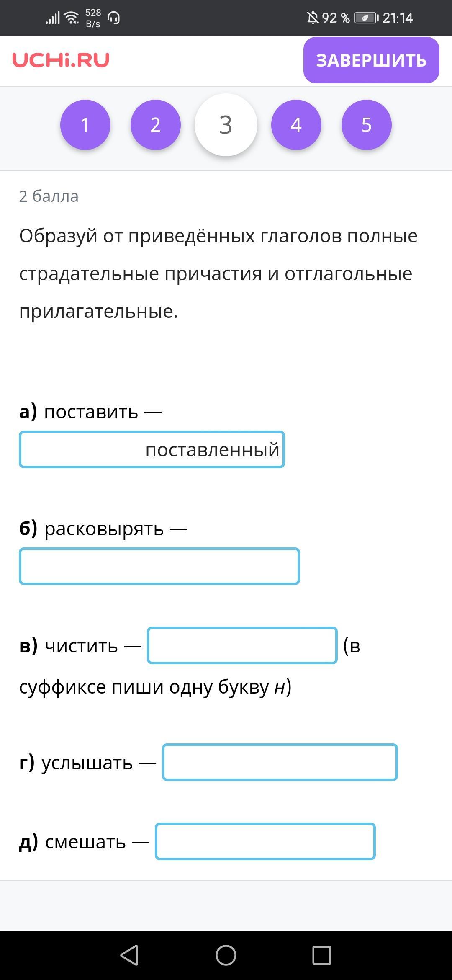Focus the answer field for расковырять
Viewport: 452px width, 980px height.
coord(159,566)
